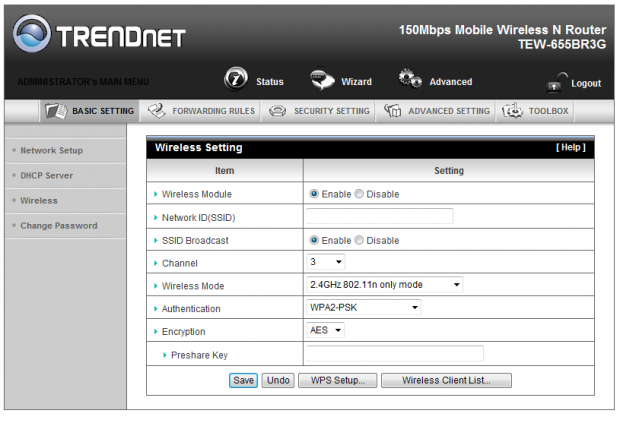Open the Help link

(x=571, y=147)
